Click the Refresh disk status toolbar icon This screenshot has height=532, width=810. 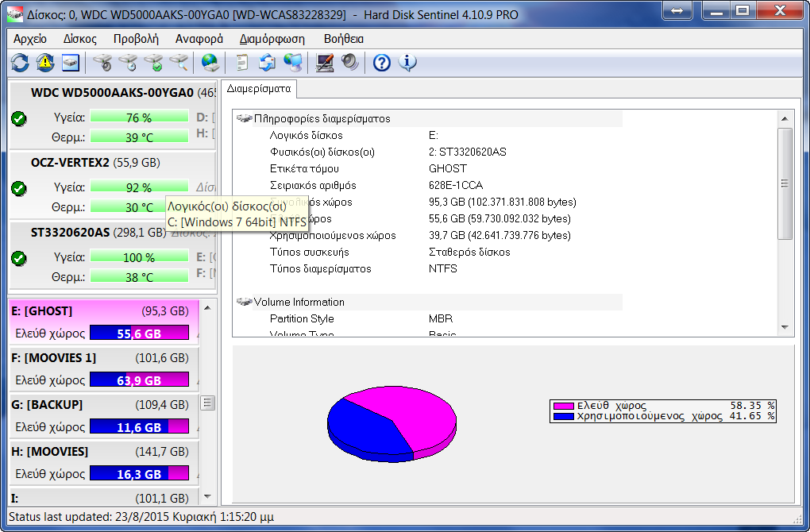click(x=20, y=63)
